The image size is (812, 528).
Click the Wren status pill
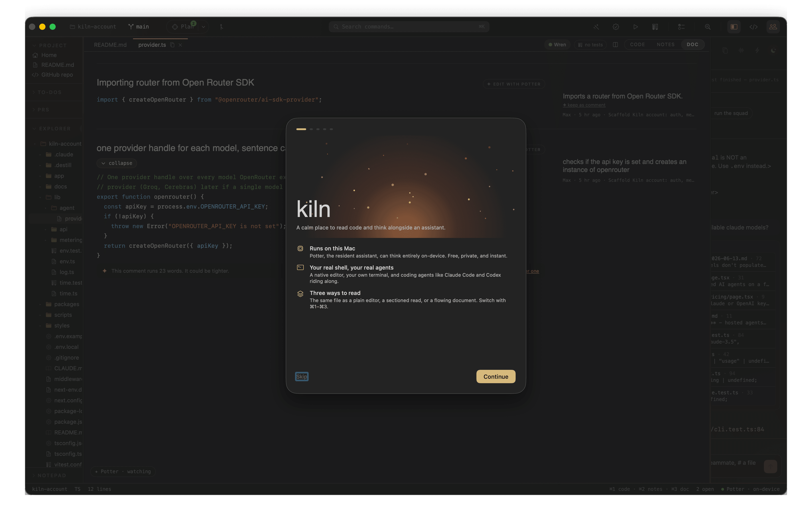557,45
